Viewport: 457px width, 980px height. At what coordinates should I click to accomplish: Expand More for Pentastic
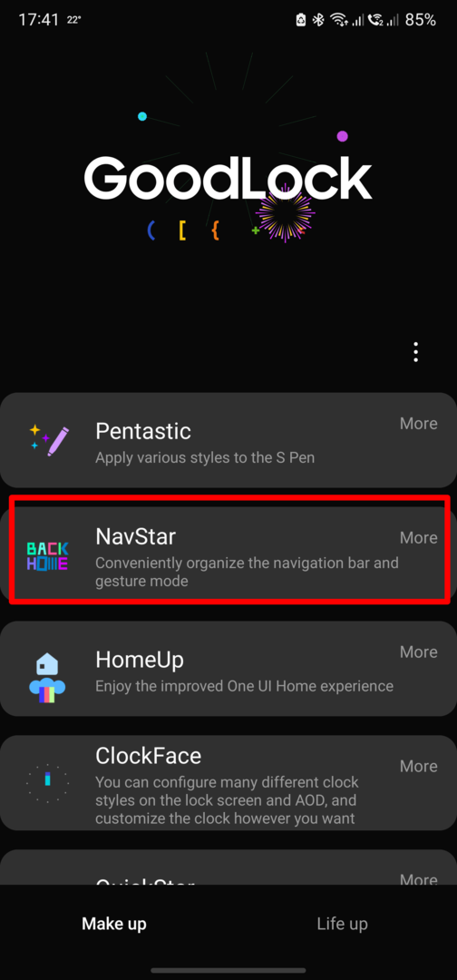[418, 423]
